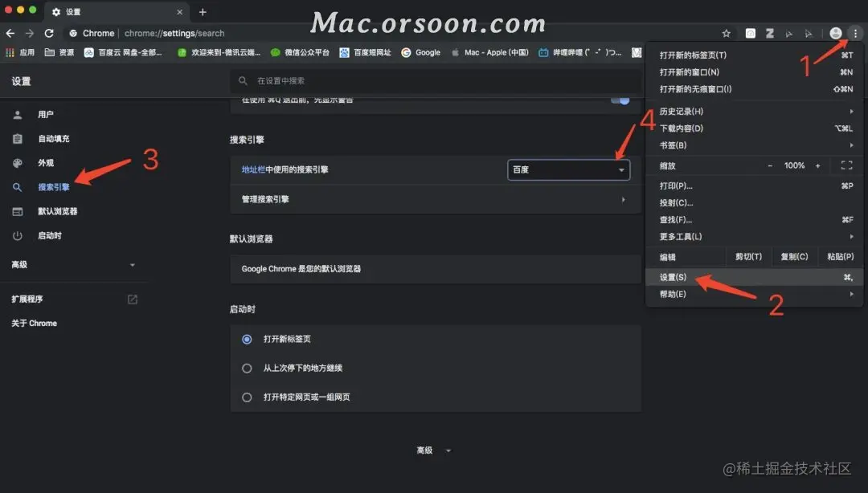The height and width of the screenshot is (493, 868).
Task: Click the address bar URL
Action: click(x=174, y=33)
